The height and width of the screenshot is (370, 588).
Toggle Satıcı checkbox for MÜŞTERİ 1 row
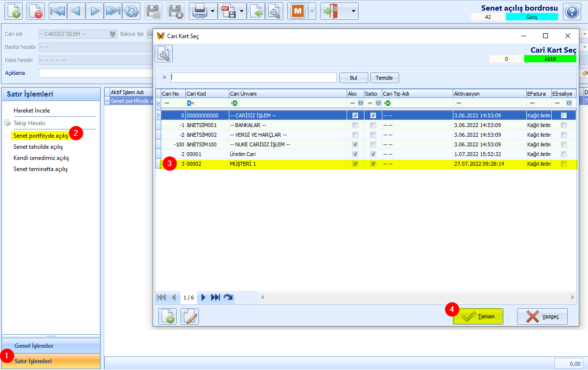point(373,164)
